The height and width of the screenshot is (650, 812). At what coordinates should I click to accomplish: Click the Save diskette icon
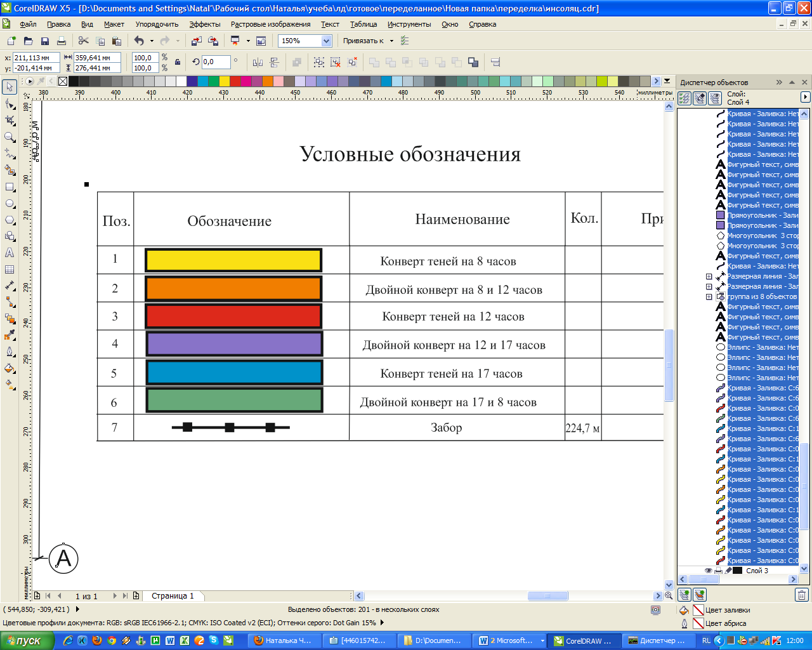pos(44,41)
